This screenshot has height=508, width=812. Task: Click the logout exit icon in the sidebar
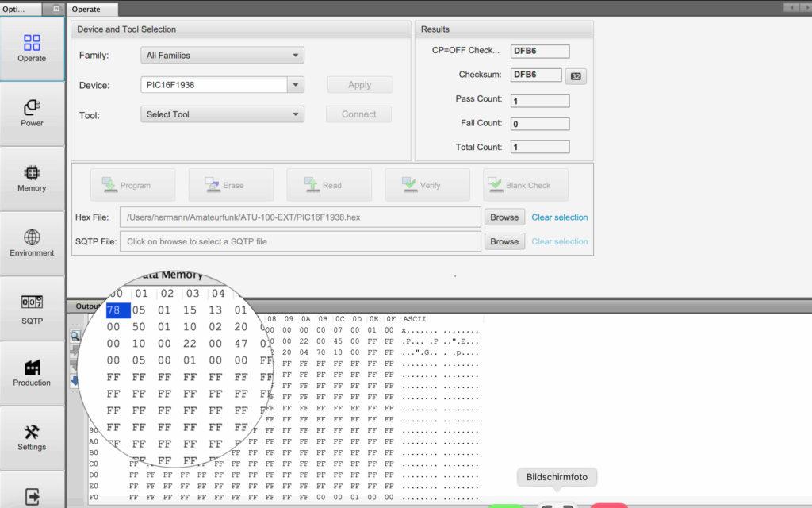32,497
